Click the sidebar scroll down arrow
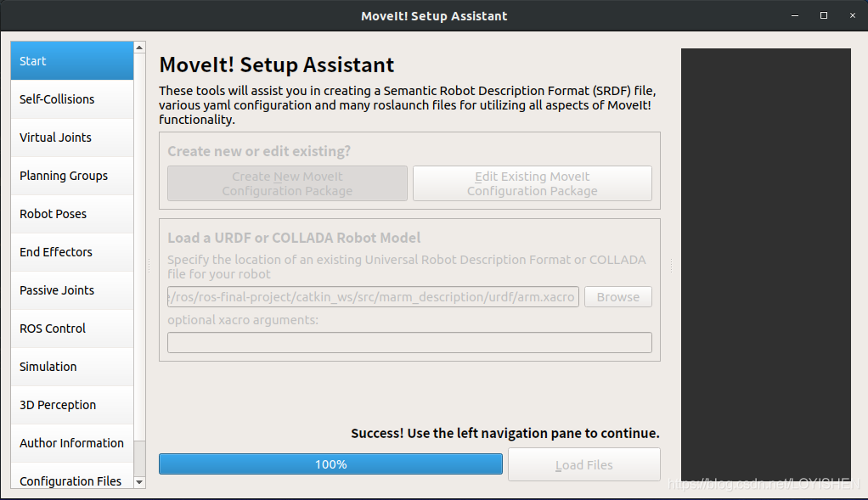 point(139,482)
